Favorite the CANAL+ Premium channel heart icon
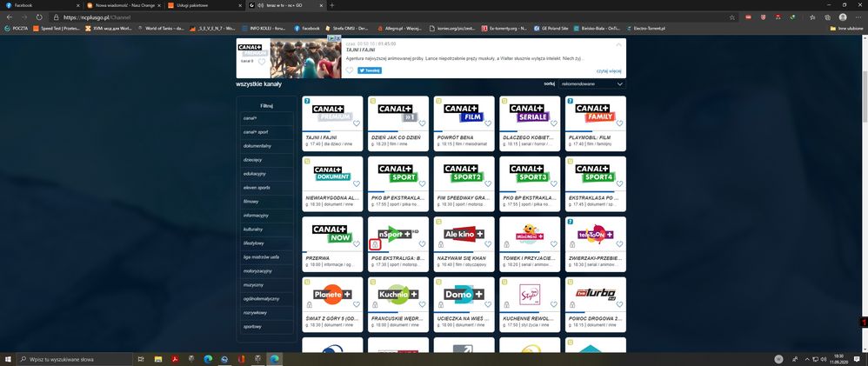The height and width of the screenshot is (366, 868). tap(357, 123)
